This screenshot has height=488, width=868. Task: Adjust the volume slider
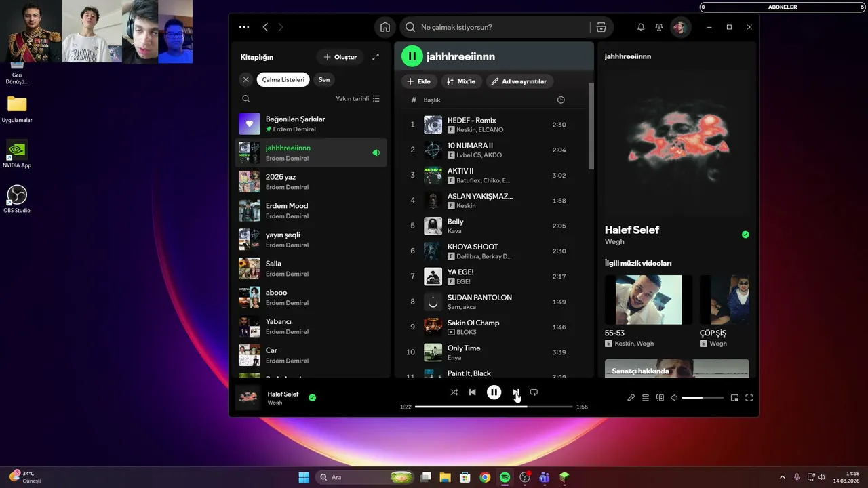tap(703, 398)
